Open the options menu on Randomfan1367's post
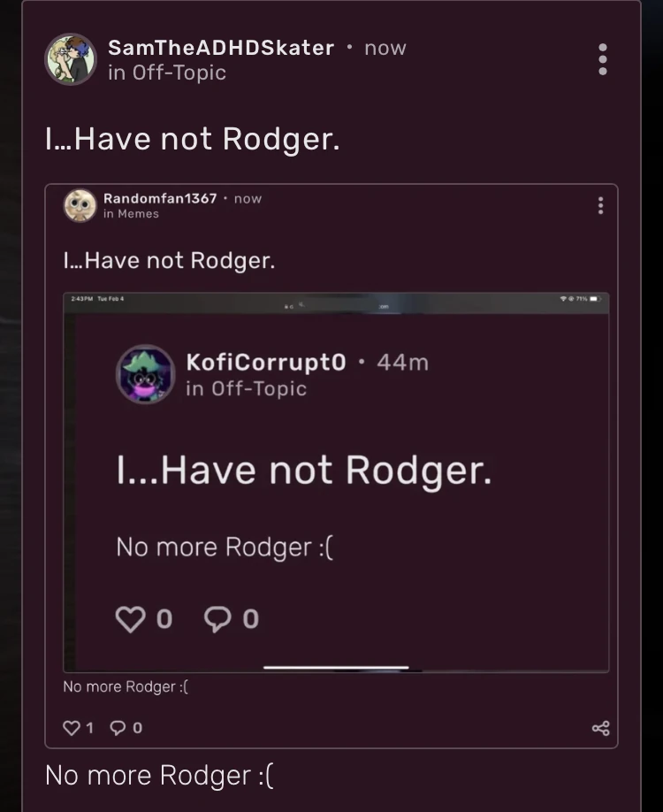 pos(599,204)
